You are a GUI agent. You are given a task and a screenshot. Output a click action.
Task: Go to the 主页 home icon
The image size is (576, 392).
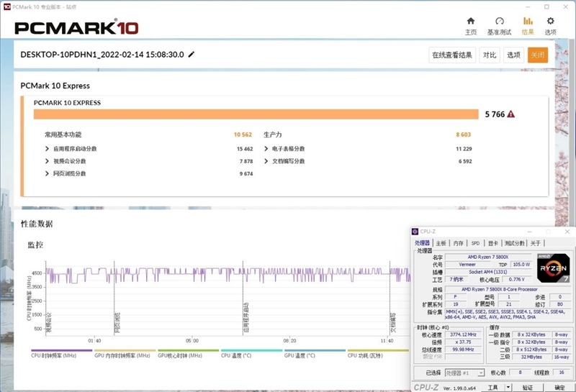tap(471, 21)
